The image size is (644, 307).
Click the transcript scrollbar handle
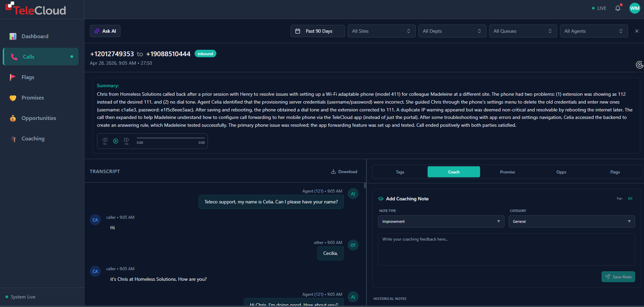(365, 186)
